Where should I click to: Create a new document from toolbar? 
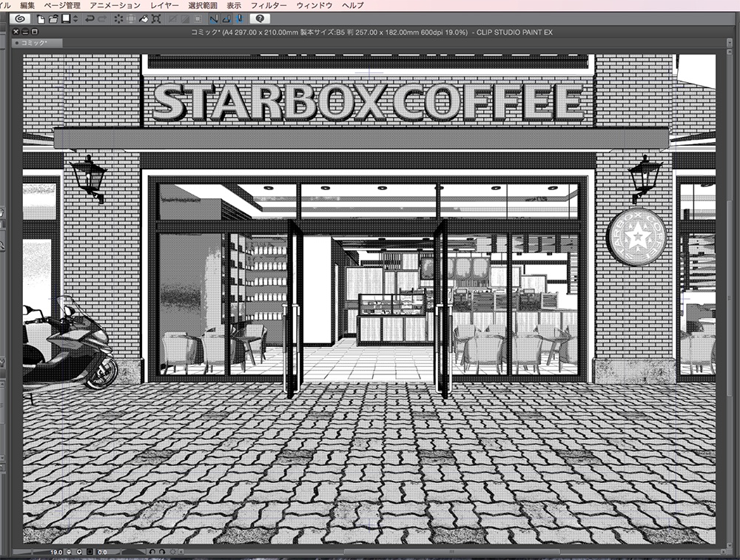[41, 19]
